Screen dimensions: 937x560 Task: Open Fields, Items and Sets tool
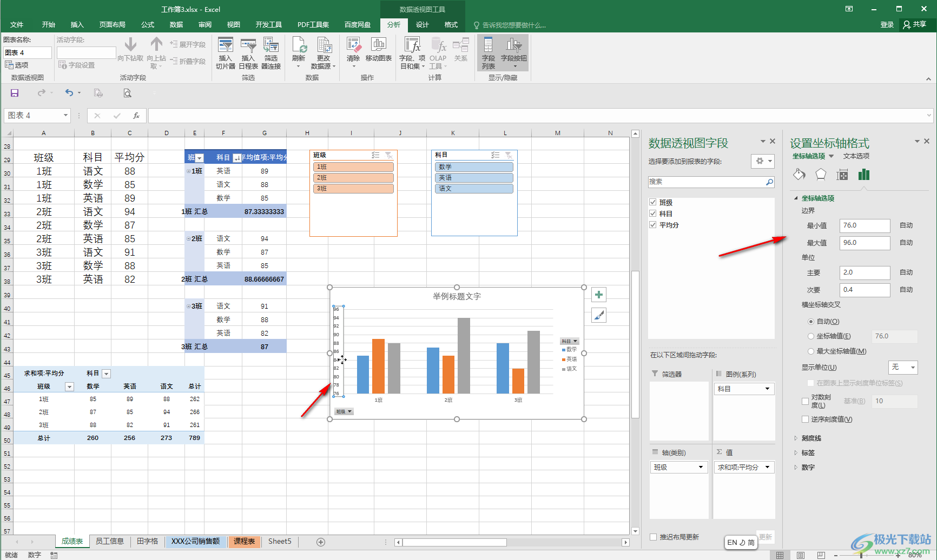[412, 53]
